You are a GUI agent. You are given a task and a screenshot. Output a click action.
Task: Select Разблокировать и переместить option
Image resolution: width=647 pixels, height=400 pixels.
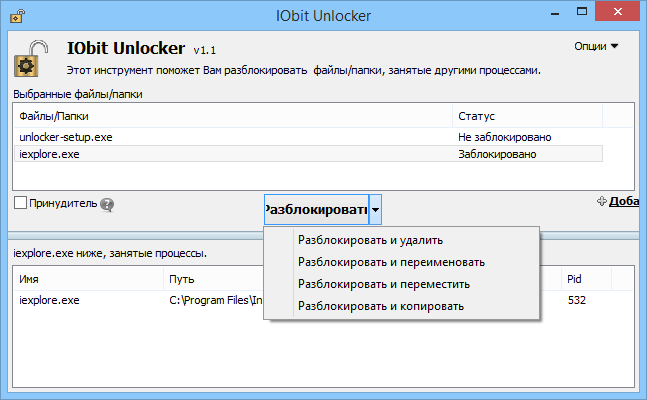tap(383, 284)
